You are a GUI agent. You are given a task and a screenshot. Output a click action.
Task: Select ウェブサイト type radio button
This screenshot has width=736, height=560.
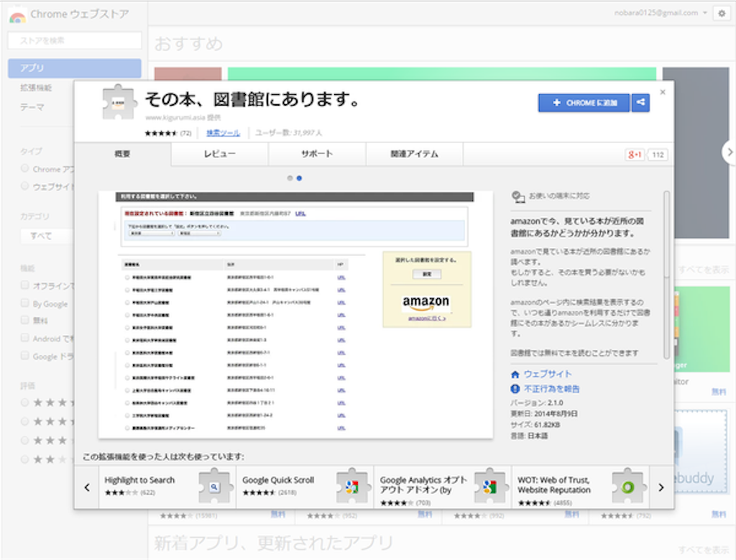(x=25, y=186)
